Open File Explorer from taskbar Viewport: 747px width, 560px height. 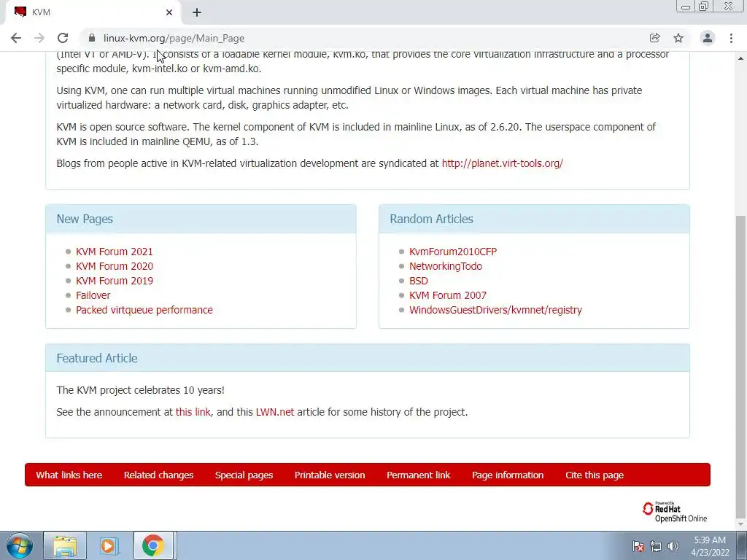(65, 545)
